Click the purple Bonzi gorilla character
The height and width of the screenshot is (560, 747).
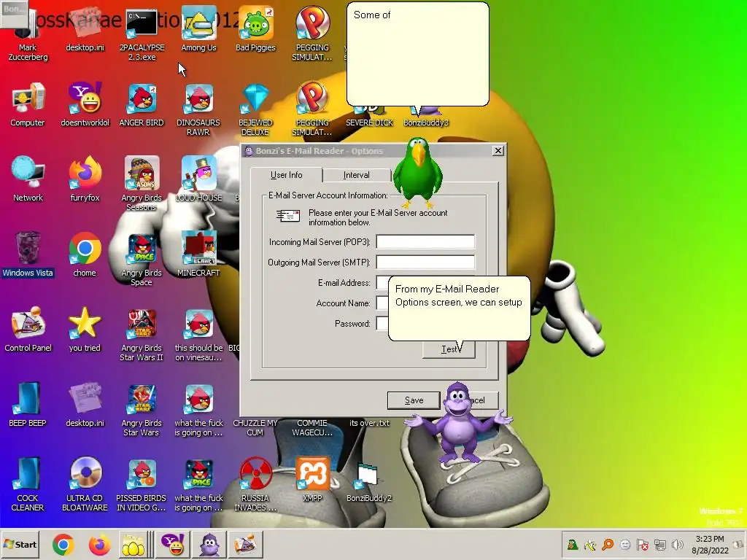pos(458,424)
